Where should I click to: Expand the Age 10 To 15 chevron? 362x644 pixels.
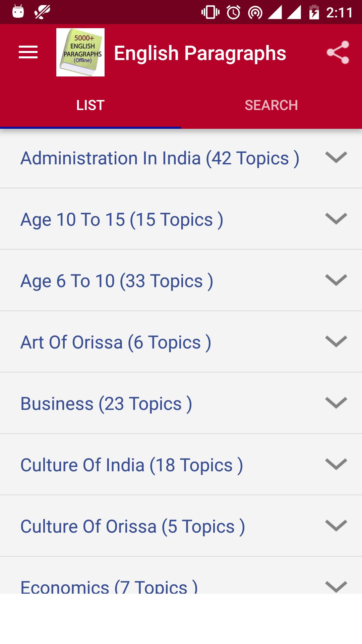[336, 219]
